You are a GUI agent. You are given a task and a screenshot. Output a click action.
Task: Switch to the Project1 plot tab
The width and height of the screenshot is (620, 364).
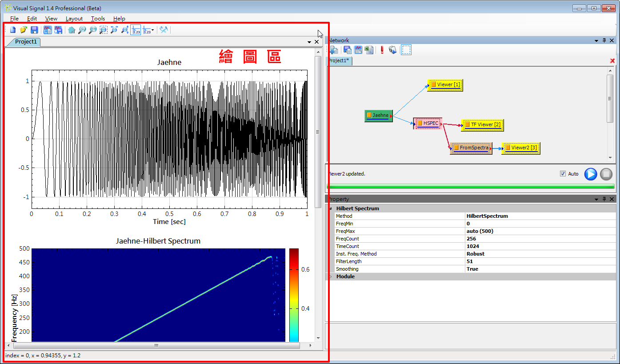[x=26, y=42]
